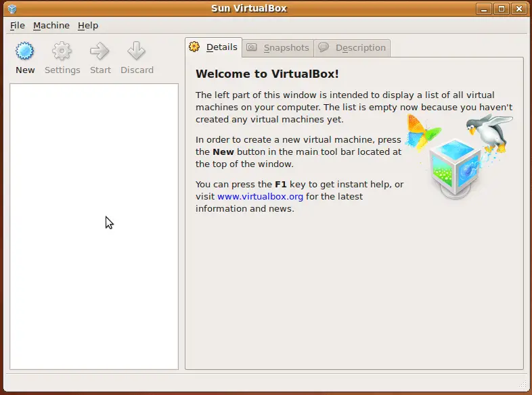
Task: Maximize the Sun VirtualBox window
Action: click(502, 9)
